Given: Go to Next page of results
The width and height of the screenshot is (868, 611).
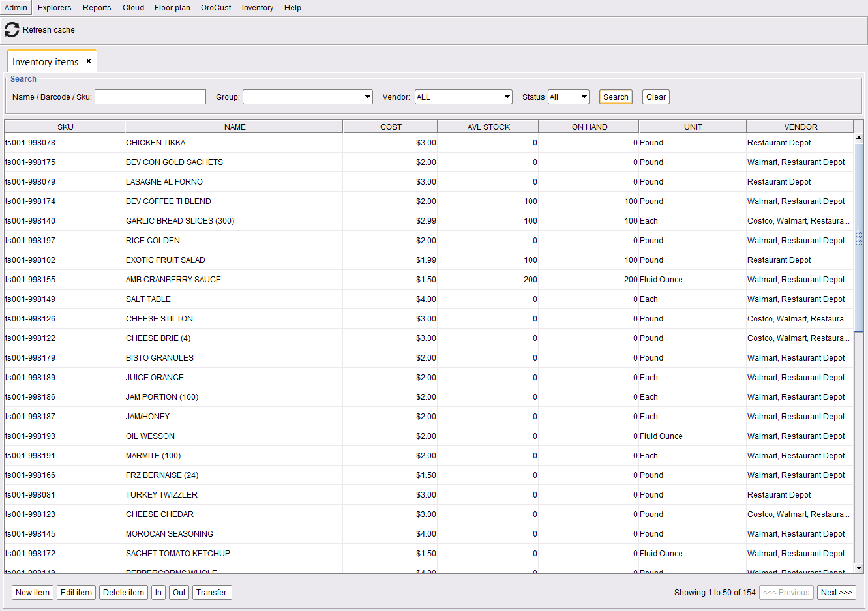Looking at the screenshot, I should pos(837,593).
